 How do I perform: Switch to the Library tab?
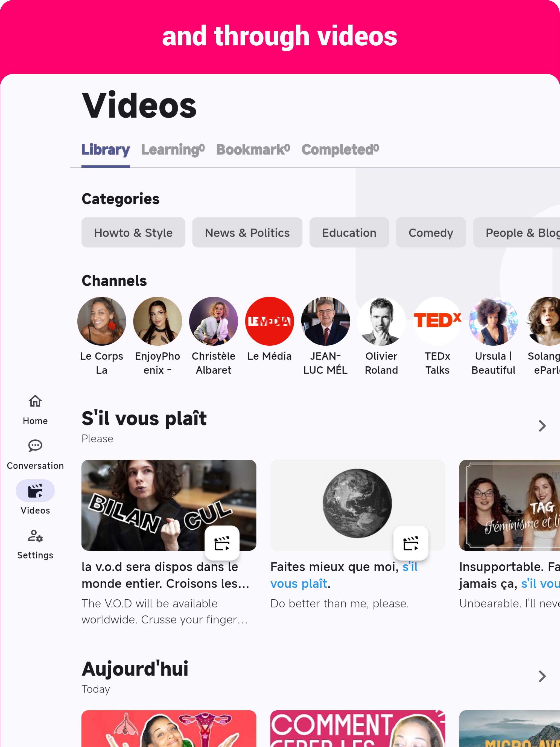coord(106,150)
